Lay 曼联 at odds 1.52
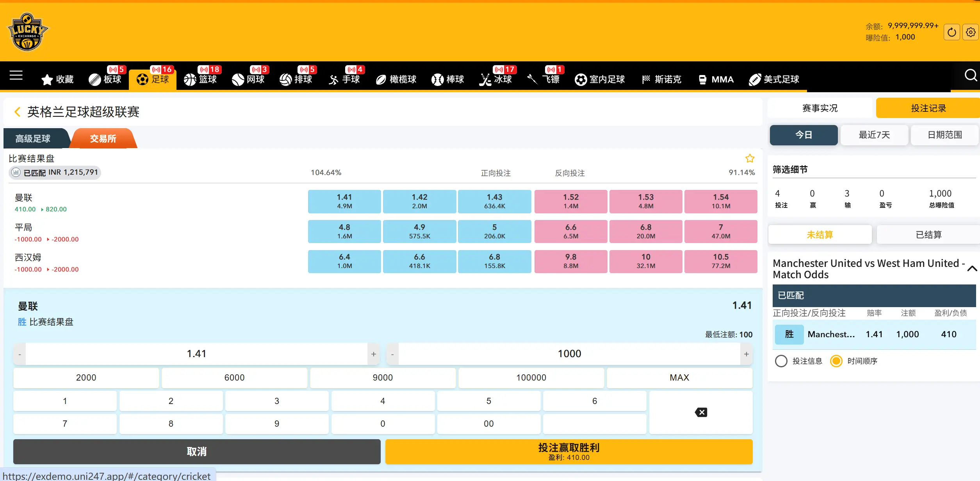Viewport: 980px width, 481px height. [x=571, y=202]
